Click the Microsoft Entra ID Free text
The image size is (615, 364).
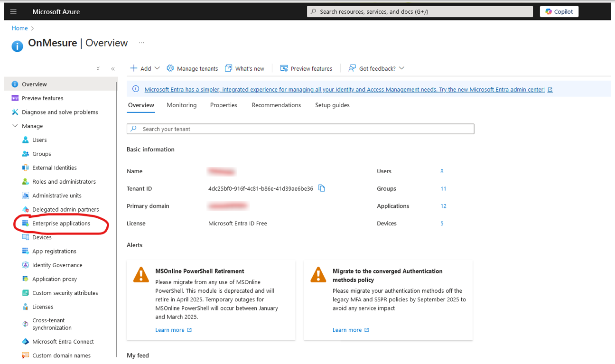[x=237, y=224]
